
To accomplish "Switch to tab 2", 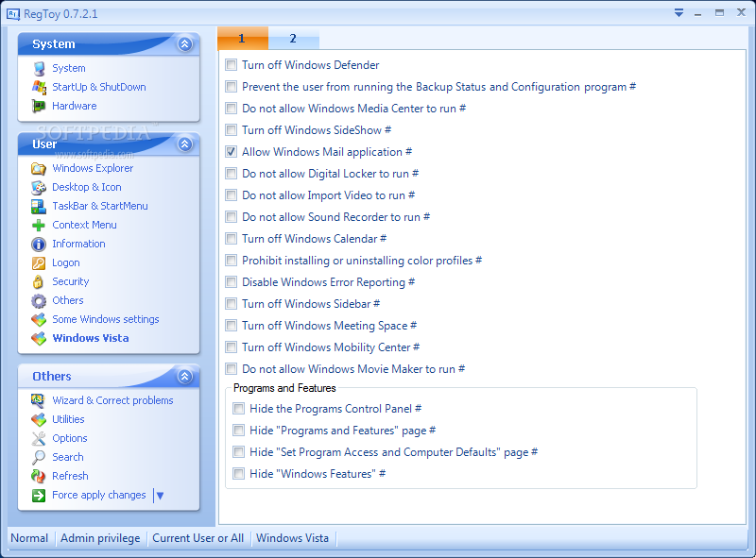I will click(x=293, y=38).
